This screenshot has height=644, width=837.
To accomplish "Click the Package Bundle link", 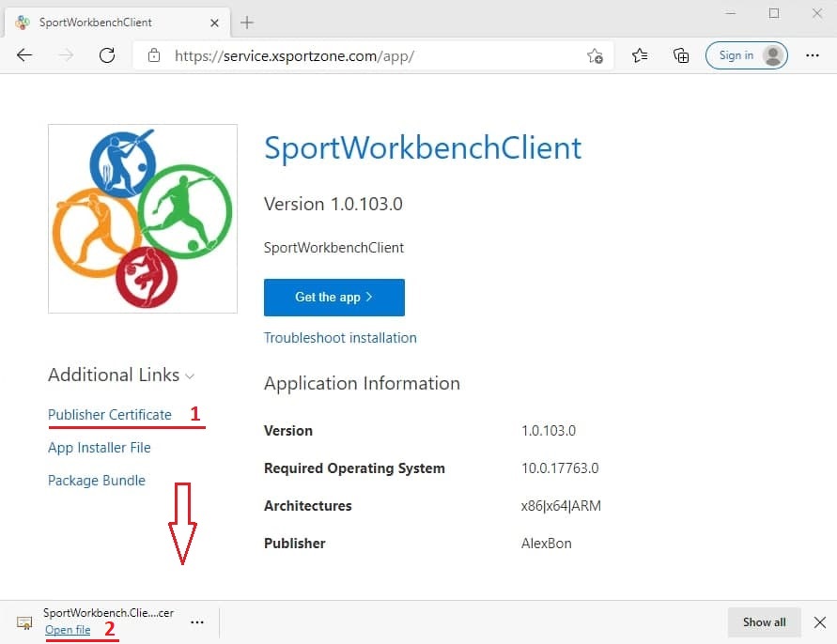I will tap(97, 481).
